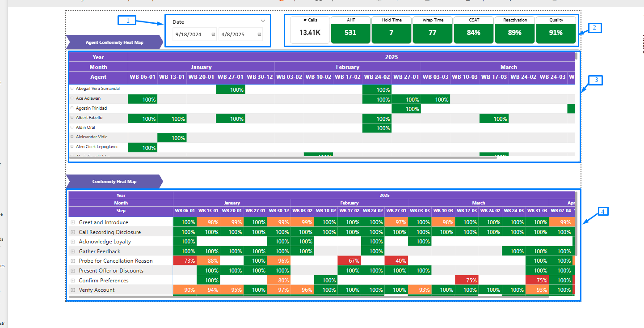This screenshot has height=328, width=644.
Task: Select Ace Adlawan's 100% cell under WB 06-01
Action: pyautogui.click(x=143, y=99)
